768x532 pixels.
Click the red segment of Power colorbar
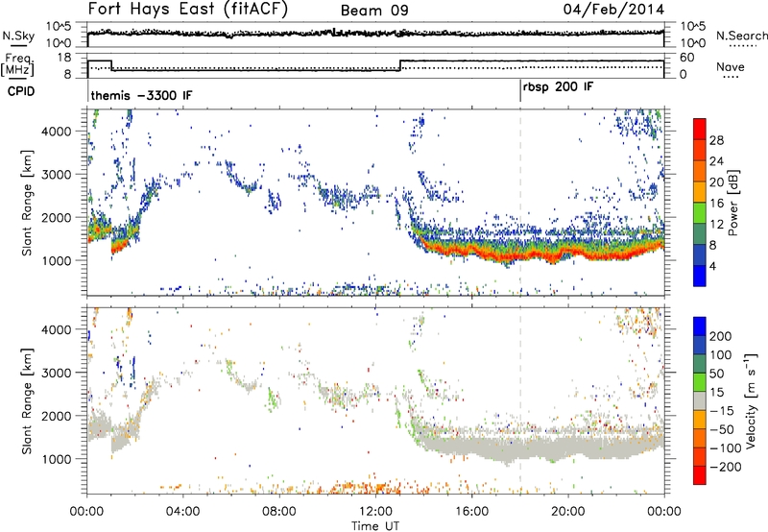pos(700,129)
